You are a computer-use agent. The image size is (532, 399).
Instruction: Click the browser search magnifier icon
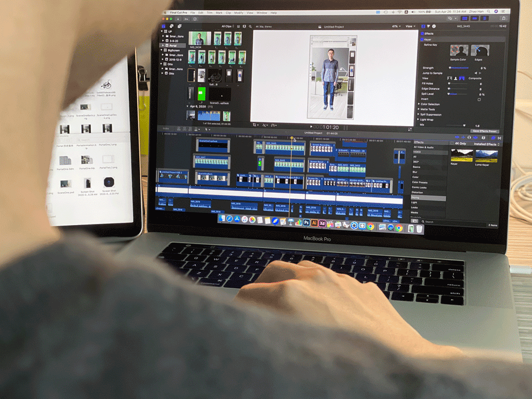(x=250, y=27)
